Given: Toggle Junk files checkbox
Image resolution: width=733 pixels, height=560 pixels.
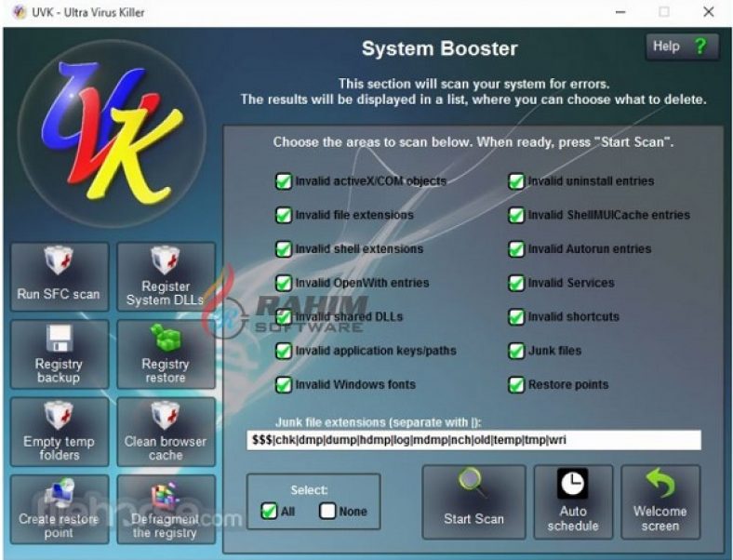Looking at the screenshot, I should click(x=516, y=351).
